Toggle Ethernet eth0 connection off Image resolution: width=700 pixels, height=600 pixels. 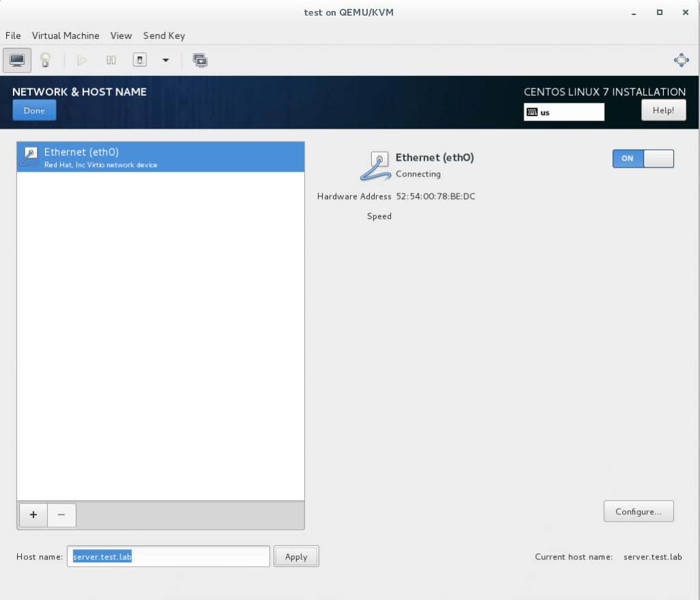coord(643,159)
